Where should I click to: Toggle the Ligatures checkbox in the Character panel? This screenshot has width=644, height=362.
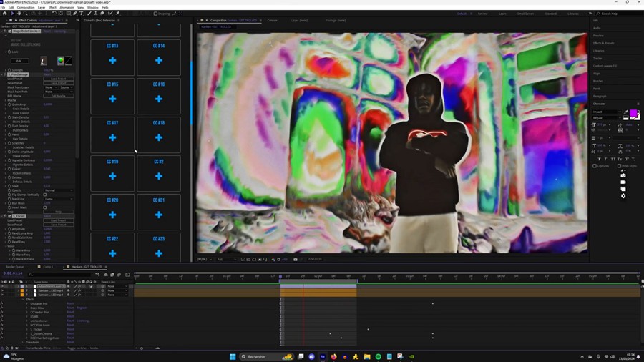point(595,166)
